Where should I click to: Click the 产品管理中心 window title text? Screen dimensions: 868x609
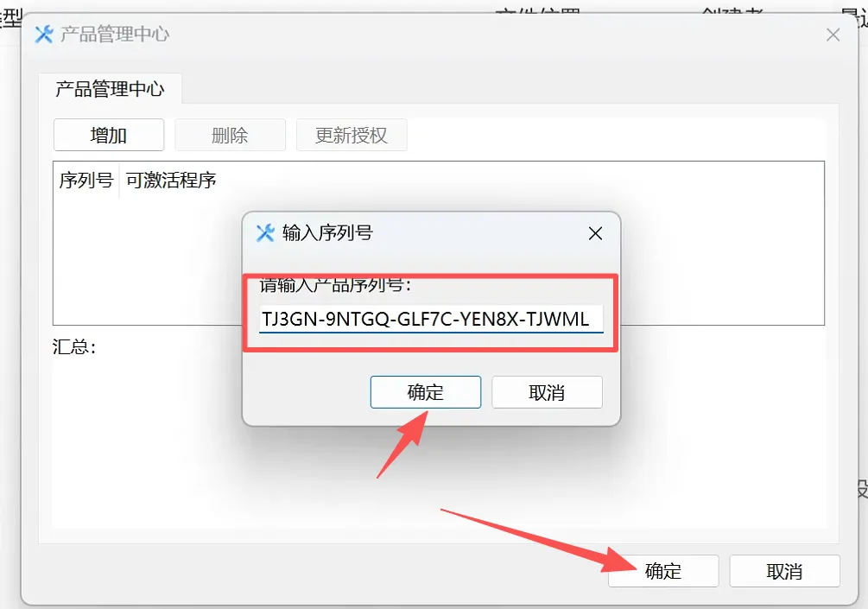point(115,35)
